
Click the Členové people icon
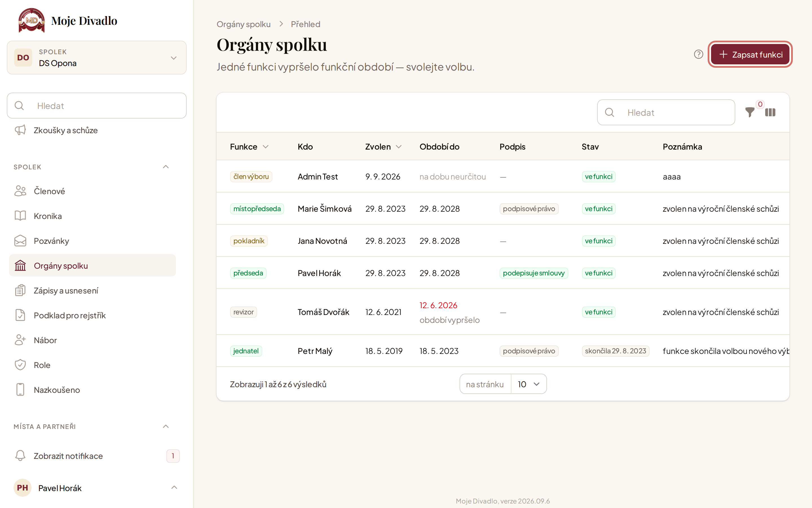[20, 191]
